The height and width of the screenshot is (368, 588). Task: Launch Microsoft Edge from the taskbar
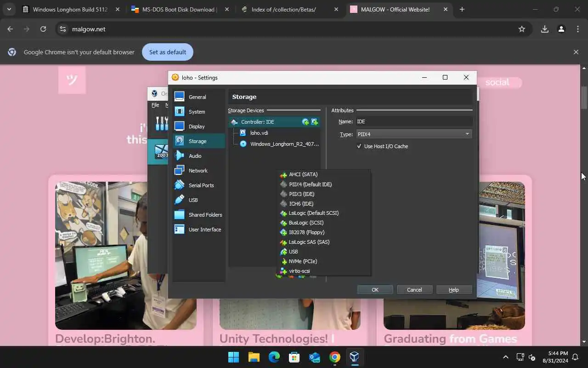click(274, 357)
